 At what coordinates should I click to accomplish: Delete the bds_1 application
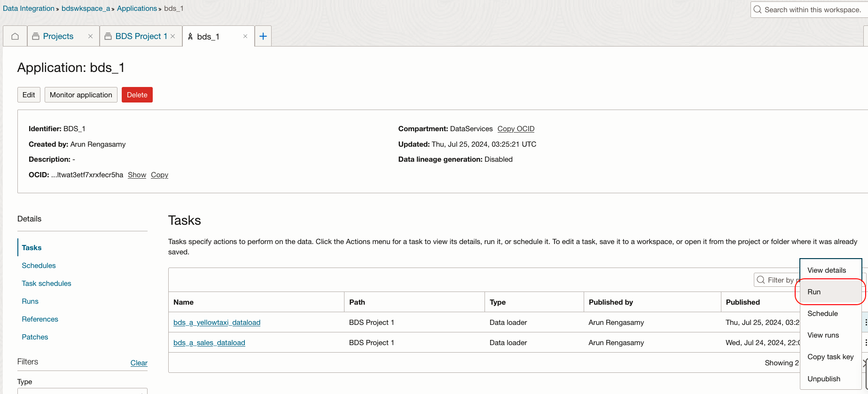(x=137, y=95)
